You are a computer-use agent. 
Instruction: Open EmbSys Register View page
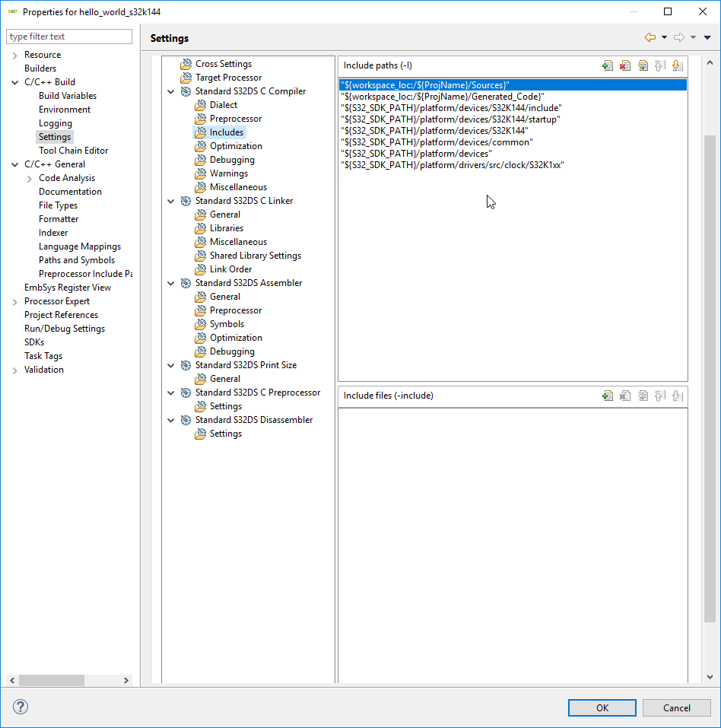pyautogui.click(x=68, y=288)
